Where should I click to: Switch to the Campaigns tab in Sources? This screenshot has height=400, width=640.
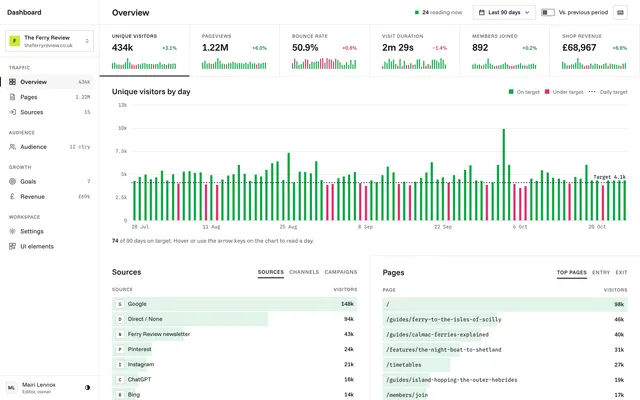(341, 272)
